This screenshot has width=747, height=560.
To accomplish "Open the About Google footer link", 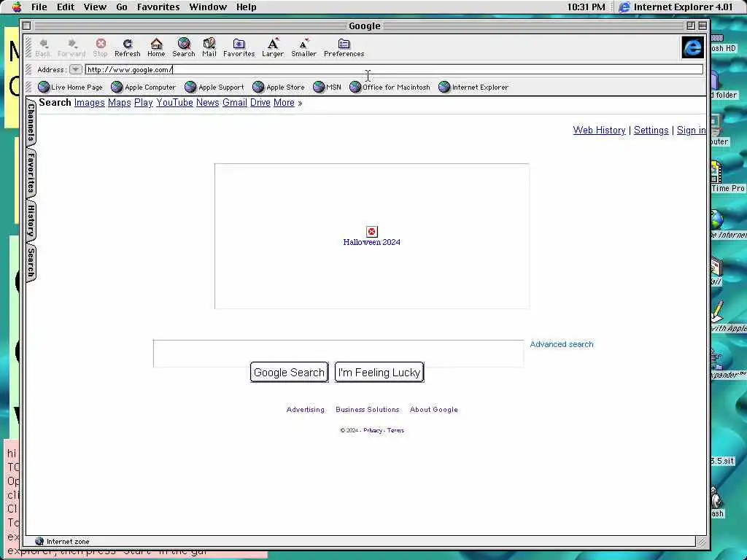I will click(x=433, y=410).
